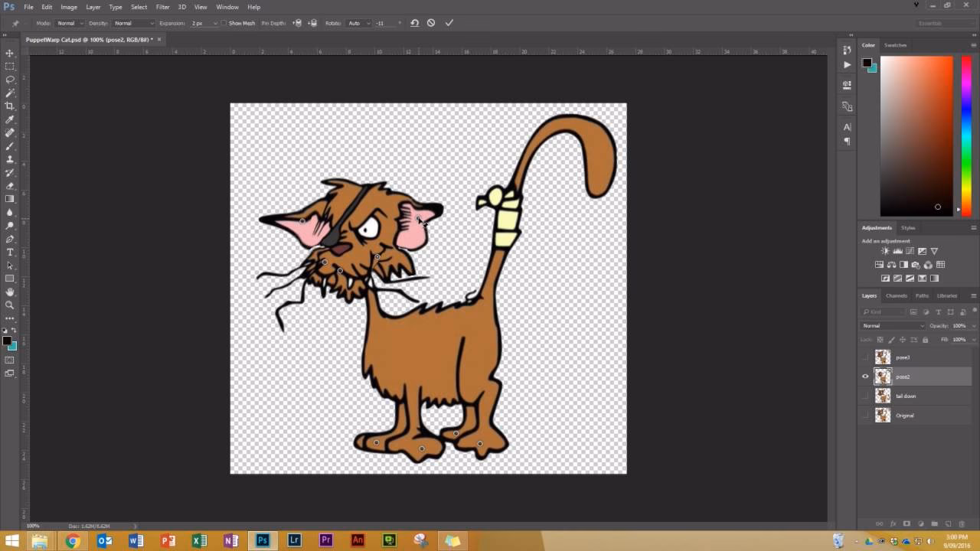Select the Move tool at toolbar top
The height and width of the screenshot is (551, 980).
pyautogui.click(x=10, y=54)
